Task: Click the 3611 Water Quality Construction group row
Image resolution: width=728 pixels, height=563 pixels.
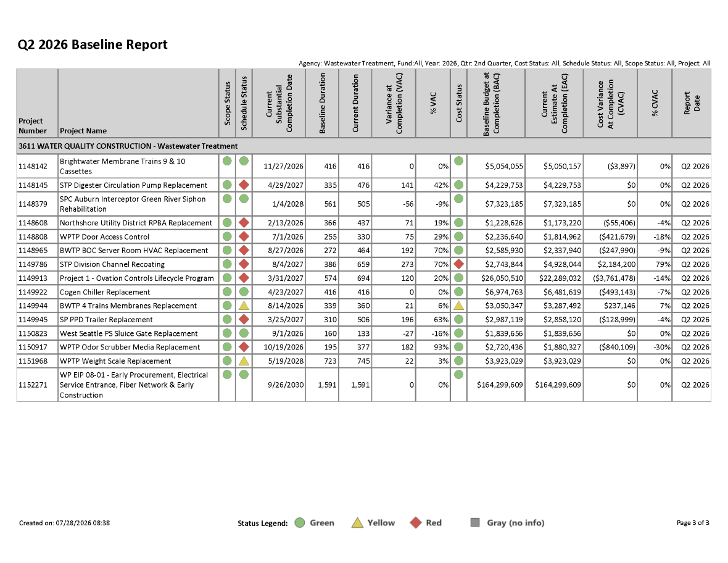Action: (363, 146)
